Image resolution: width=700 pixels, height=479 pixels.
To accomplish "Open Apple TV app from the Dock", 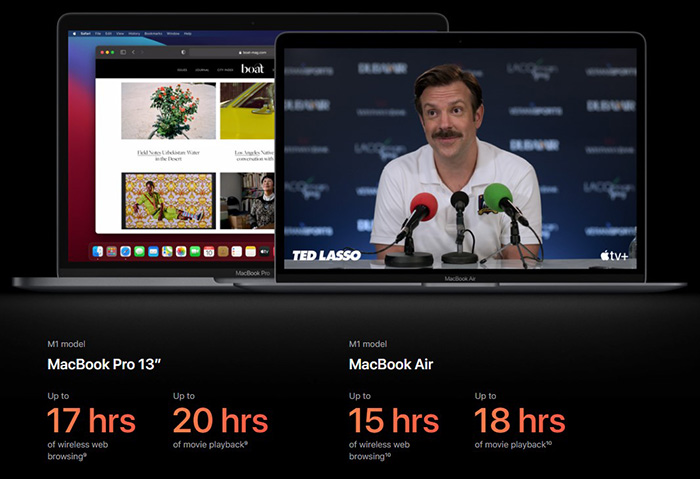I will (265, 251).
